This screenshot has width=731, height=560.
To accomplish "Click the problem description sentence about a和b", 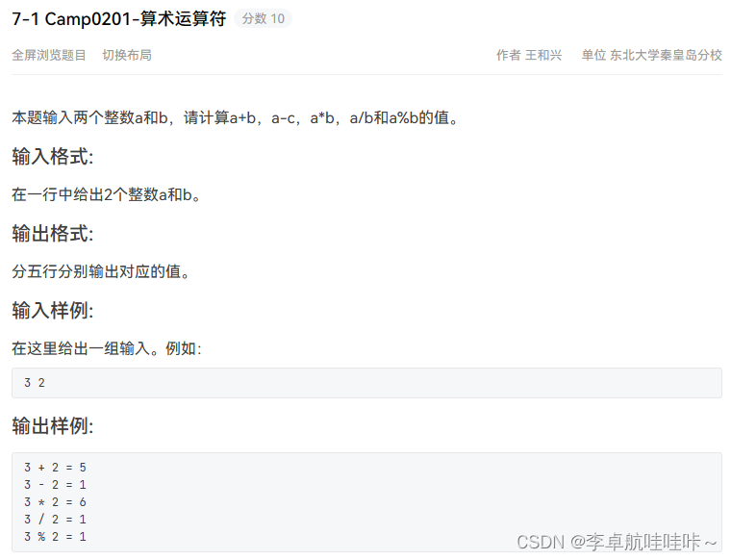I will 236,117.
